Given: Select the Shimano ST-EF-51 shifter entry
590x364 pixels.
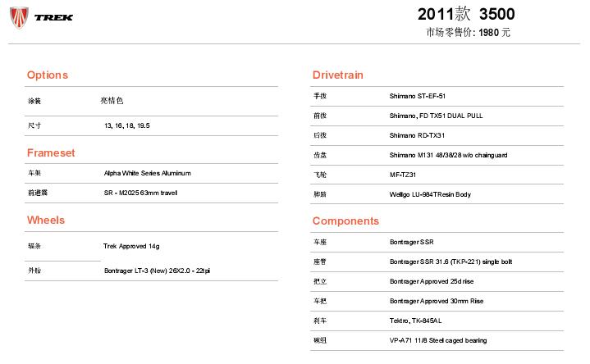Looking at the screenshot, I should coord(417,96).
